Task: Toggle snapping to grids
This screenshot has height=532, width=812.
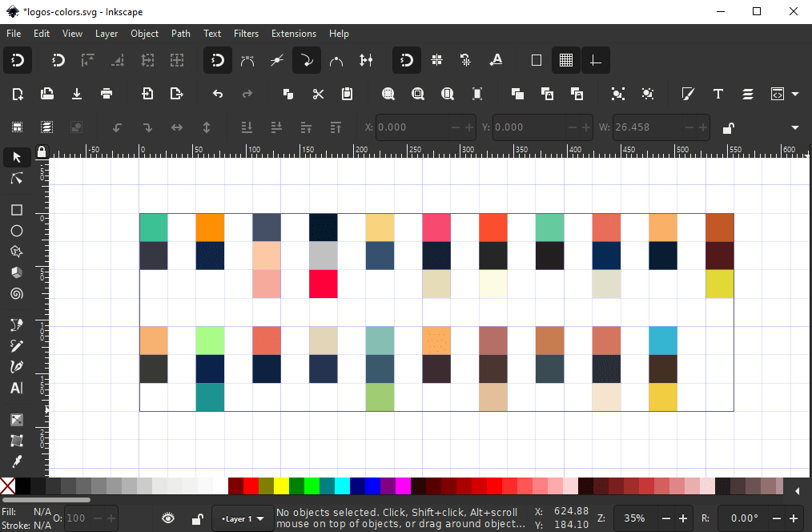Action: coord(566,60)
